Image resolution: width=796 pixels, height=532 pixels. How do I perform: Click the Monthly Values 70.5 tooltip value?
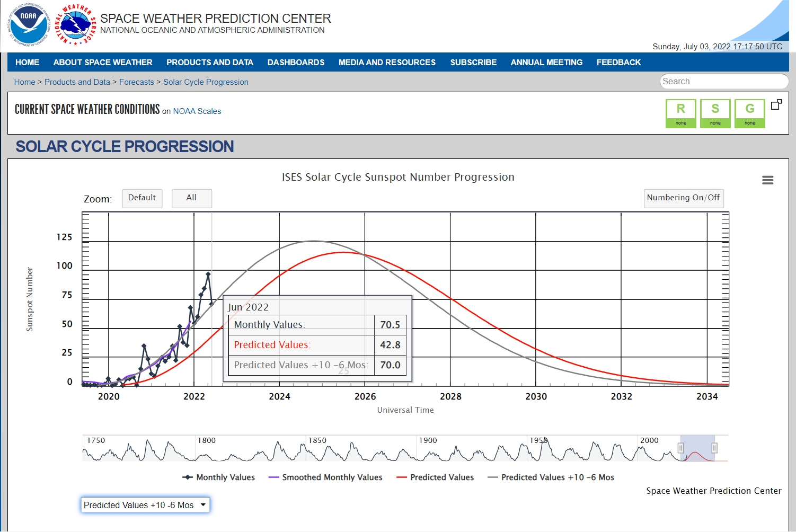tap(390, 325)
